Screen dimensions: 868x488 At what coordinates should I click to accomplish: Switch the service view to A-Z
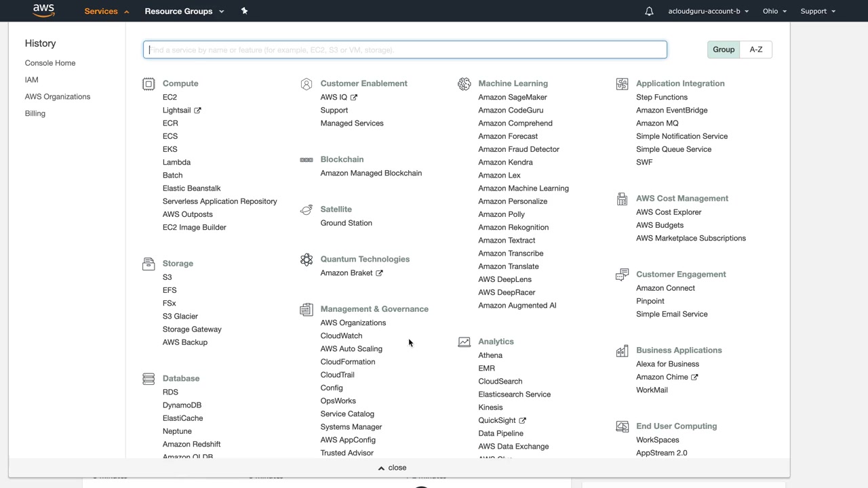[x=756, y=49]
